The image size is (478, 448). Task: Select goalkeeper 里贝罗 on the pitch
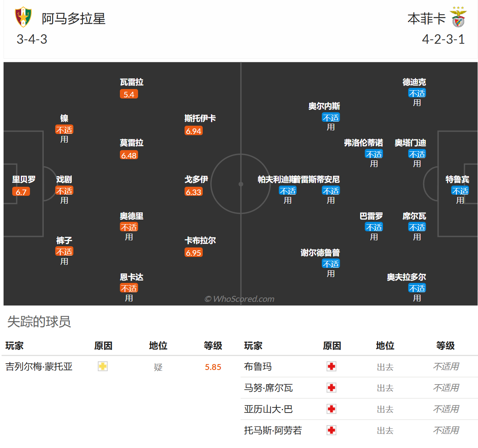(24, 180)
